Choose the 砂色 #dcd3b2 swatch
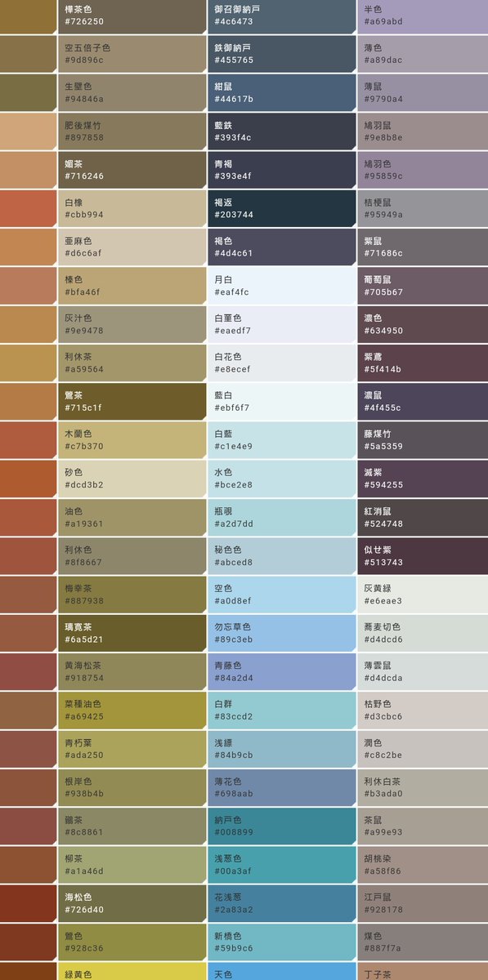Image resolution: width=488 pixels, height=980 pixels. 132,479
